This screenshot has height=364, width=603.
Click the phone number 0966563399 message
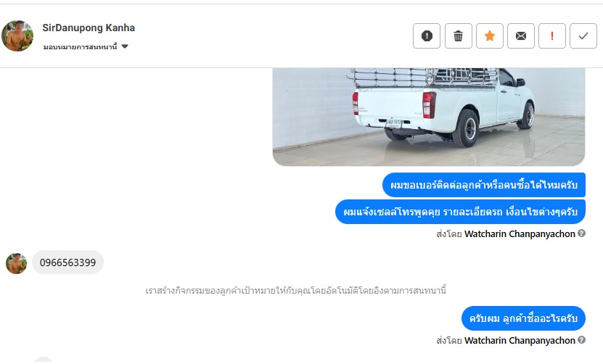[67, 262]
